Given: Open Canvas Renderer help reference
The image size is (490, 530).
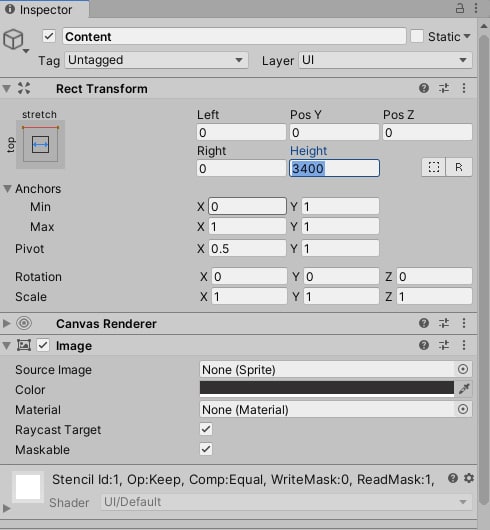Looking at the screenshot, I should pos(424,323).
